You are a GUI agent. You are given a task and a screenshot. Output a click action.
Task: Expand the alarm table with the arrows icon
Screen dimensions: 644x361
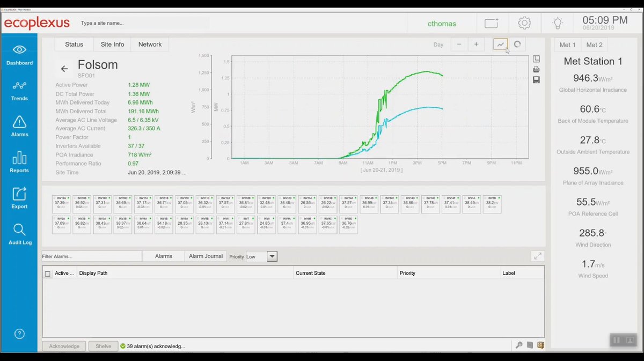coord(537,256)
